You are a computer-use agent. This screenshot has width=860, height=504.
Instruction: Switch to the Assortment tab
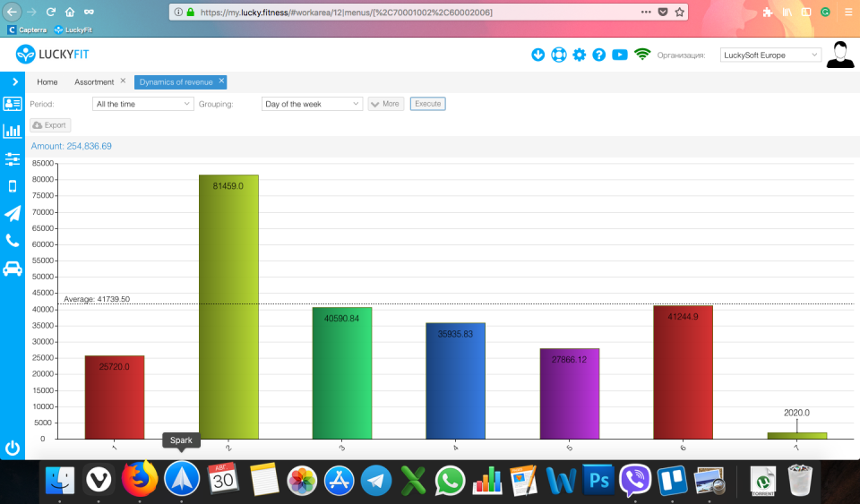[94, 81]
